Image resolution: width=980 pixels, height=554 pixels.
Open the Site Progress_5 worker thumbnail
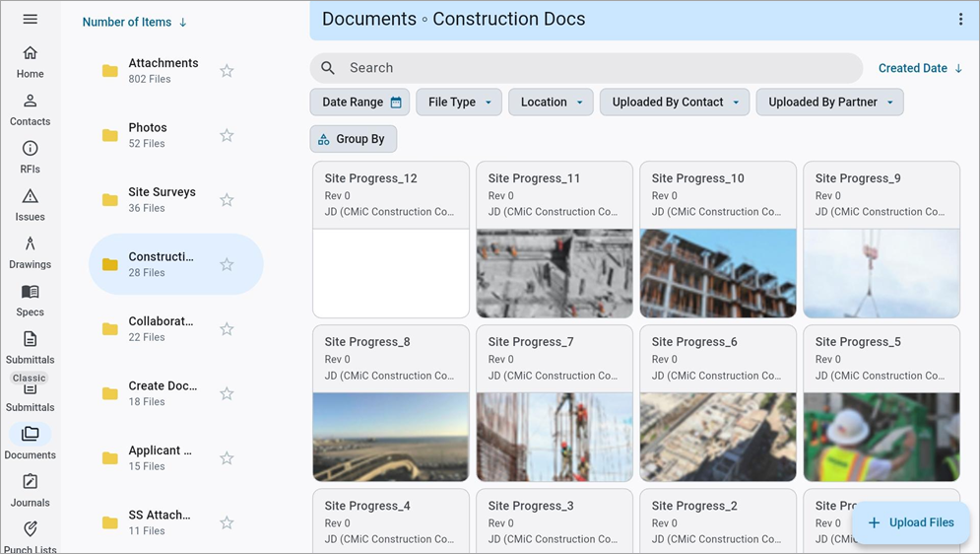pos(882,437)
